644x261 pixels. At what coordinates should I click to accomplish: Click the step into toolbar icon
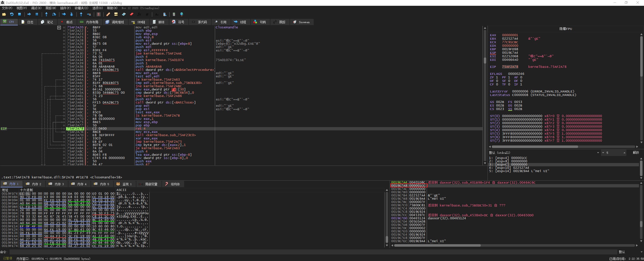point(46,14)
